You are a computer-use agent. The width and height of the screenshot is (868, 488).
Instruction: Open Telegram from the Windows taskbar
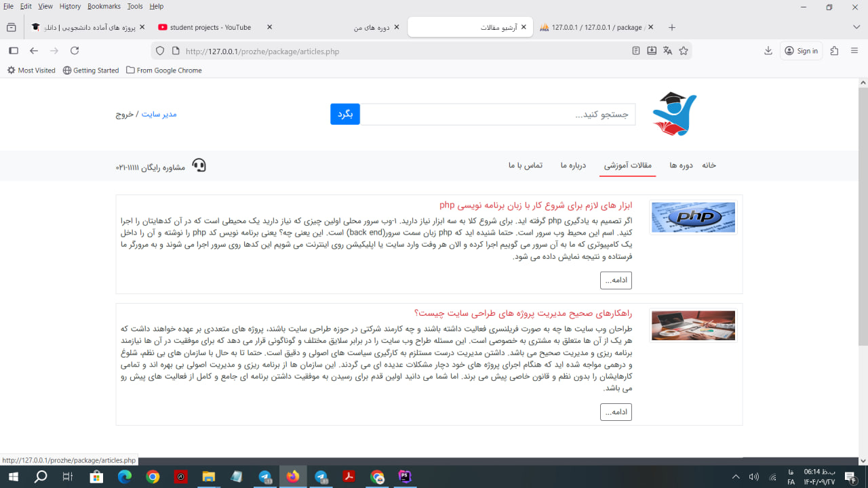(265, 477)
